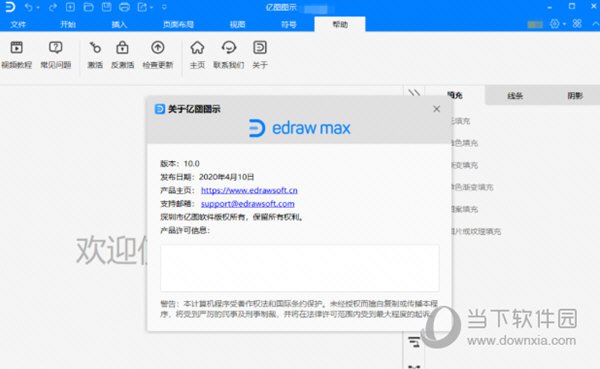Expand the quick access toolbar customize arrow
Viewport: 600px width, 369px height.
[x=164, y=7]
